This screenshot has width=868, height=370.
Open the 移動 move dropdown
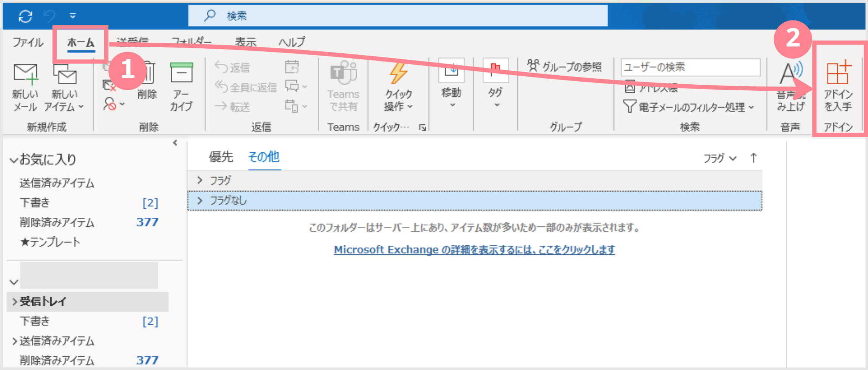pos(451,84)
